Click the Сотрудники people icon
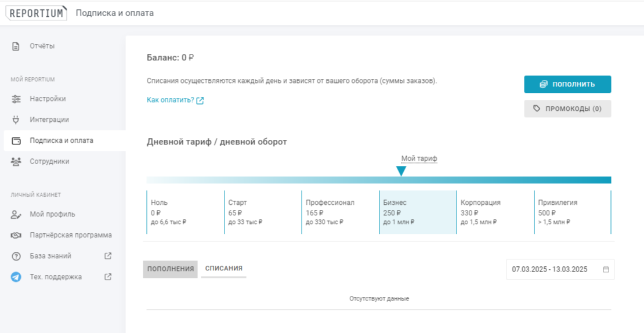The width and height of the screenshot is (644, 333). click(x=16, y=162)
